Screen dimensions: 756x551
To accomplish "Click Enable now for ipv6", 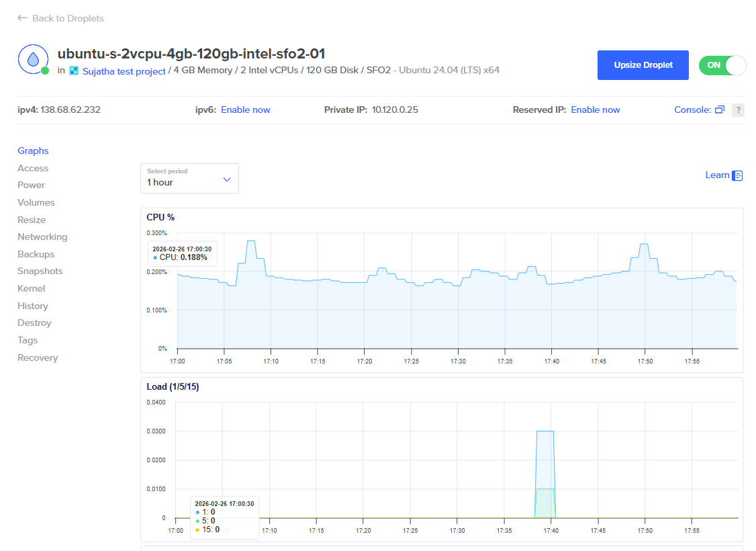I will click(246, 110).
